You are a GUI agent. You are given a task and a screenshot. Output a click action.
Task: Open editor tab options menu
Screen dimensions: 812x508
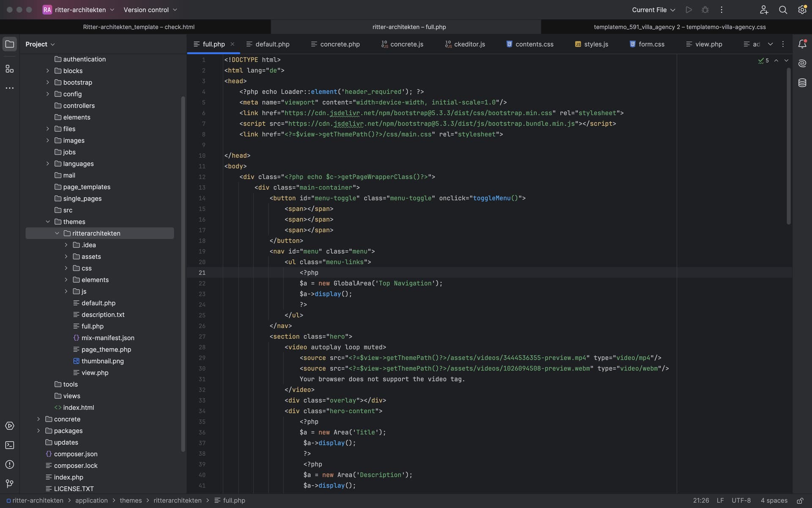783,44
